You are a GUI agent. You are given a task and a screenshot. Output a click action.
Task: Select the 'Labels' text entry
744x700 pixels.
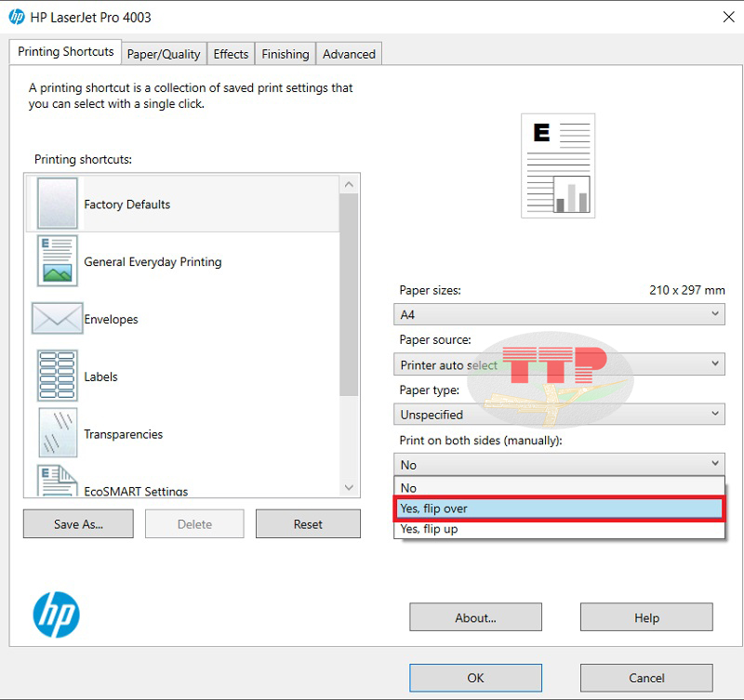click(100, 376)
